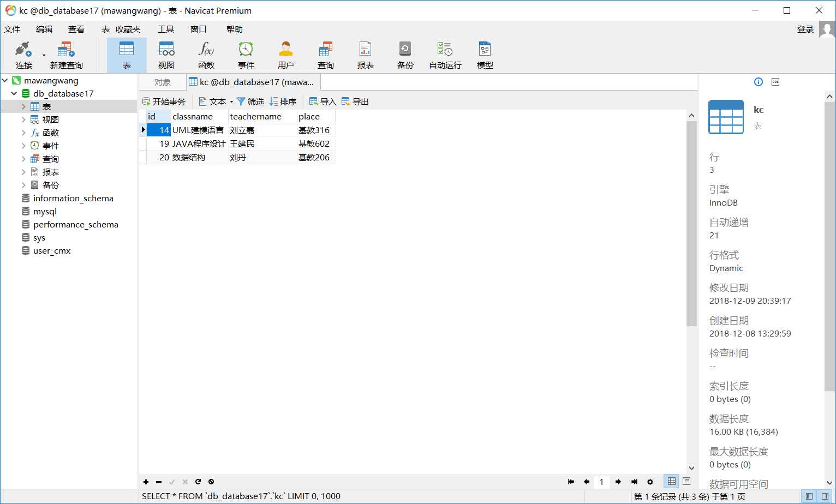Open the 查看 menu
The image size is (836, 504).
[76, 29]
